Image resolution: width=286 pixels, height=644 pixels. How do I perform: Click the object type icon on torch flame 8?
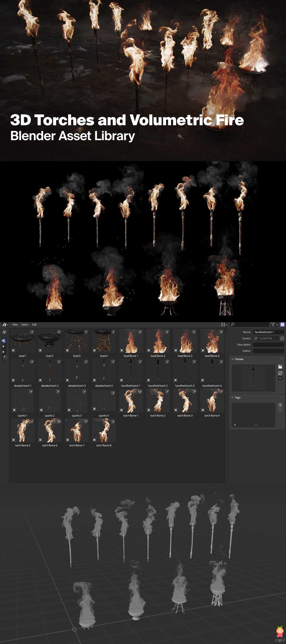point(94,440)
